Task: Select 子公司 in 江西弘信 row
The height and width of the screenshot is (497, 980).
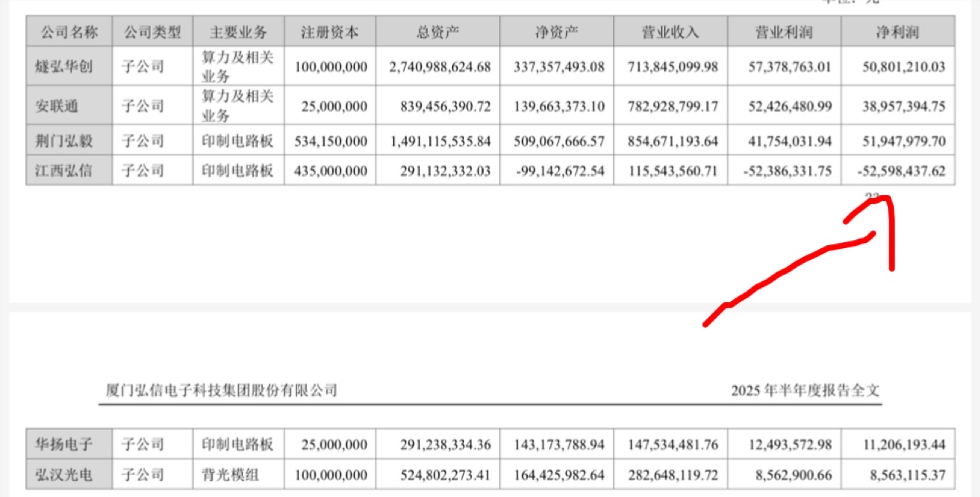Action: point(144,171)
